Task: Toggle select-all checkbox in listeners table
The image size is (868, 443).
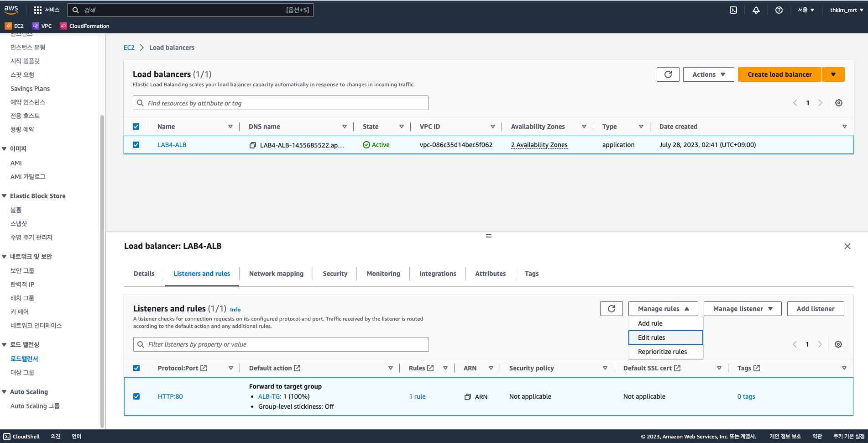Action: tap(136, 368)
